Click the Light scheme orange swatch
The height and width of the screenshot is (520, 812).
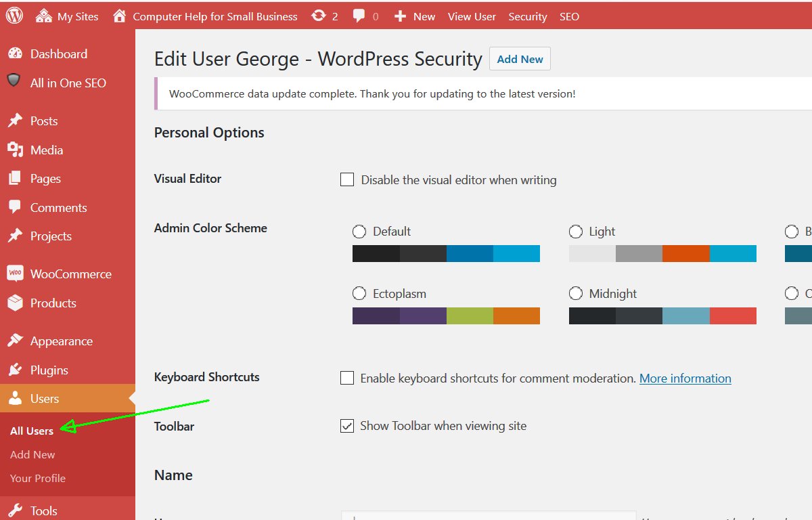tap(686, 254)
